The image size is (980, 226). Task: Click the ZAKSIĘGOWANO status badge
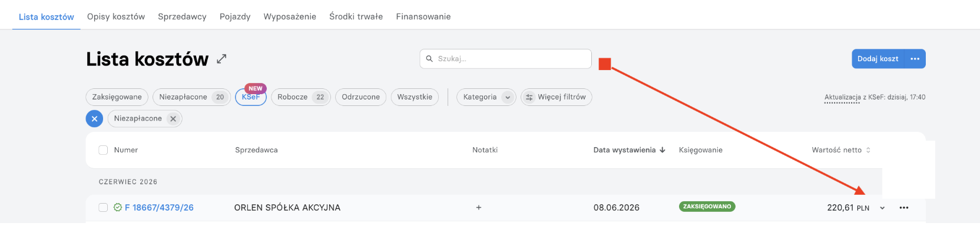click(x=707, y=207)
